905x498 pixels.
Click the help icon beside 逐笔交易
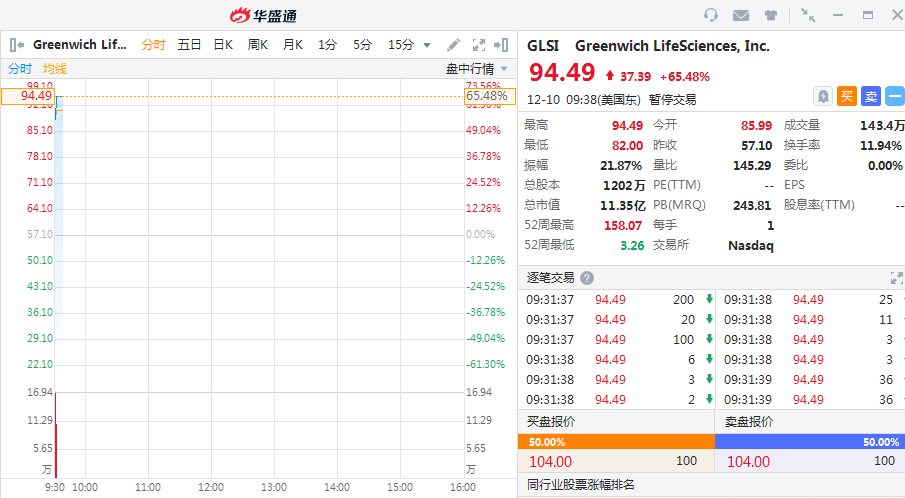click(587, 278)
